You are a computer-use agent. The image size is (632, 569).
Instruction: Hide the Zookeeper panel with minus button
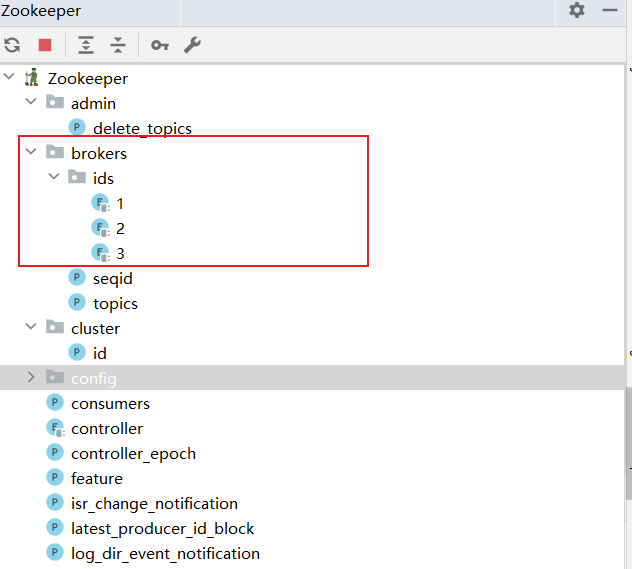click(610, 10)
